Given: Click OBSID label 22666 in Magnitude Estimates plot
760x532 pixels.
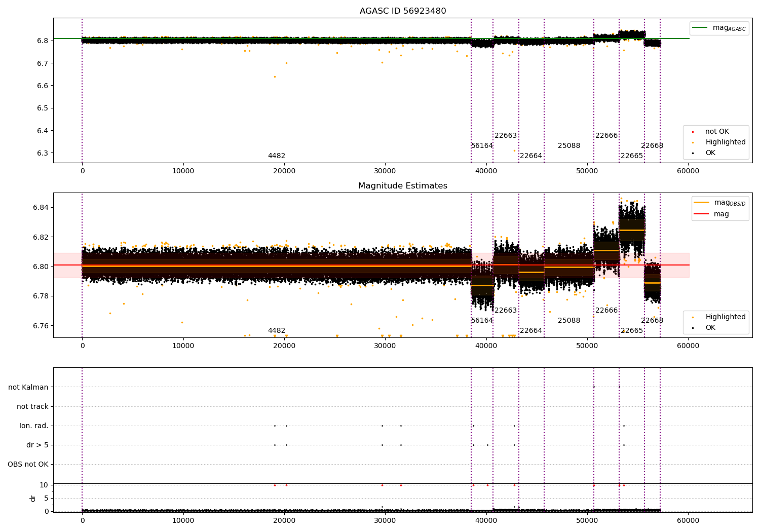Looking at the screenshot, I should [x=606, y=311].
